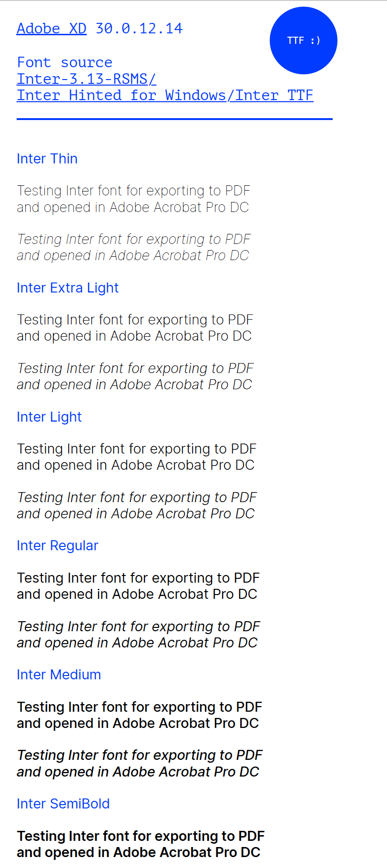Click the Inter Regular italic sample text
Image resolution: width=387 pixels, height=868 pixels.
138,635
